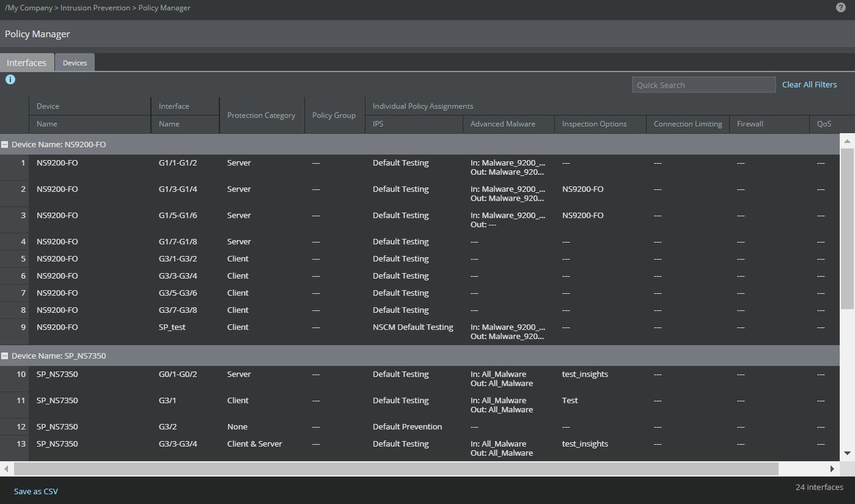This screenshot has width=855, height=504.
Task: Click the G1/5-G1/6 interface cell
Action: (178, 216)
